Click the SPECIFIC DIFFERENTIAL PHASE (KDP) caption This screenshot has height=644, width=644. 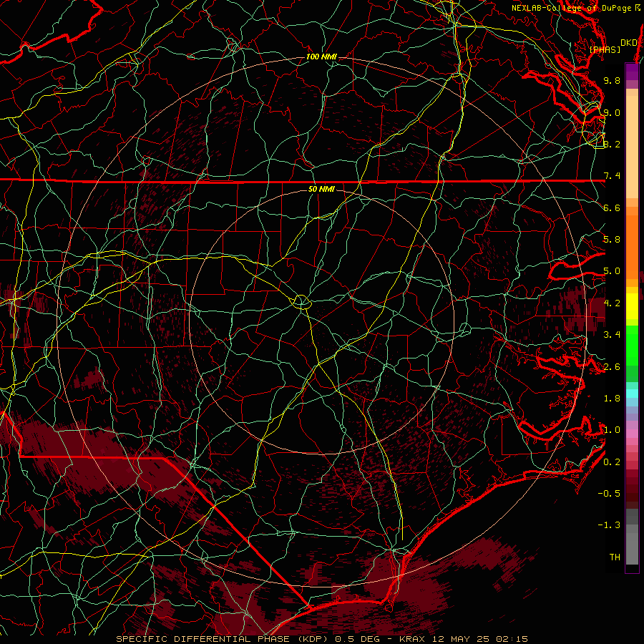(223, 639)
